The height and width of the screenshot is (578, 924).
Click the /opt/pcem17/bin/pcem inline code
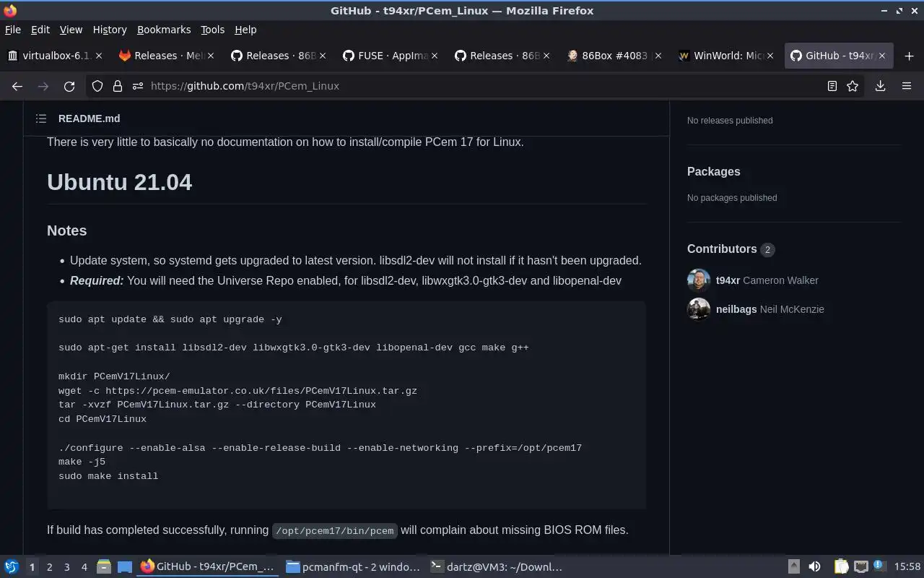click(x=335, y=530)
